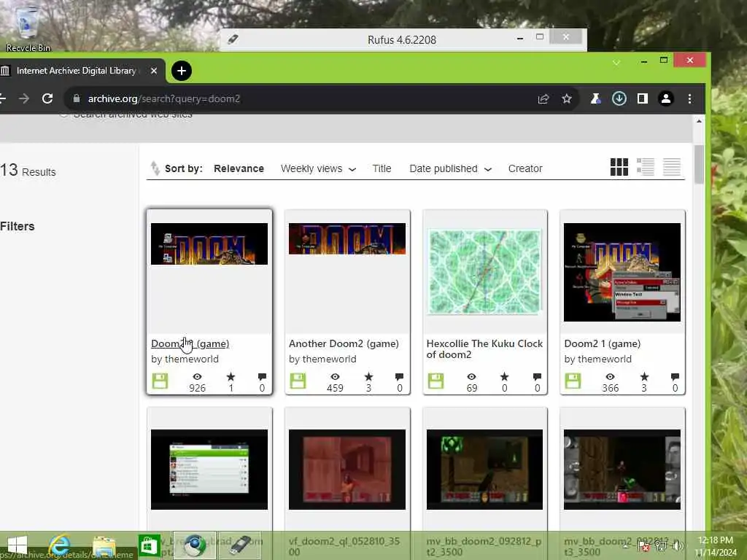The height and width of the screenshot is (560, 747).
Task: Open the browser labs flask icon
Action: coord(595,98)
